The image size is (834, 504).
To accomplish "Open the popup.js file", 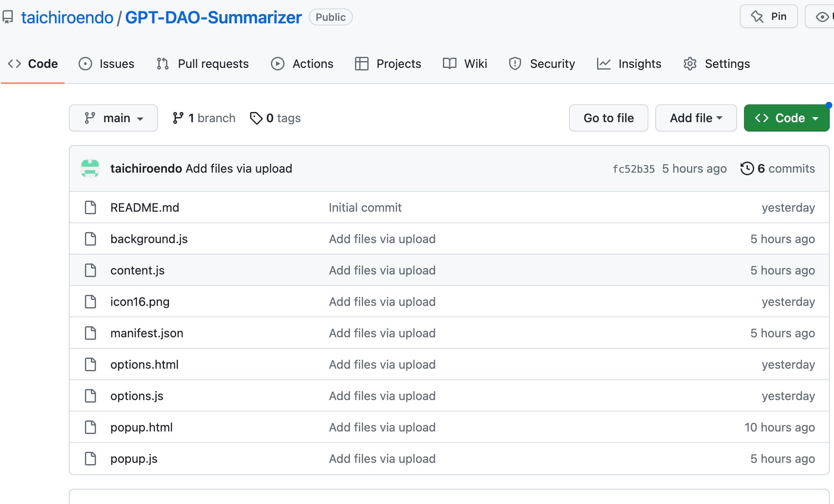I will pyautogui.click(x=134, y=459).
